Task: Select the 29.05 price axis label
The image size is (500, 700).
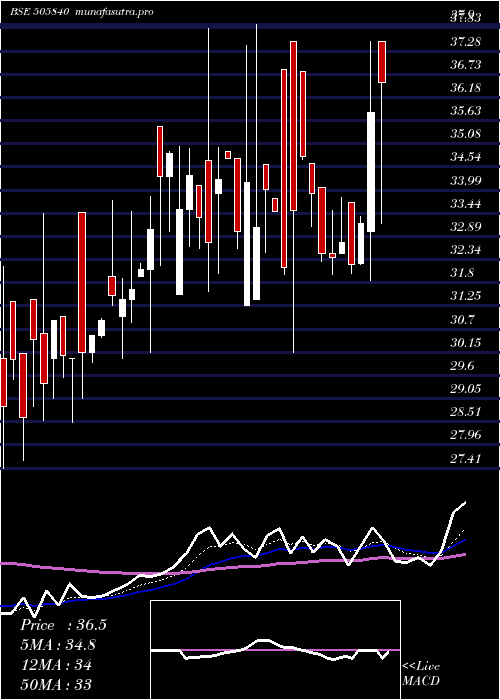Action: (x=466, y=389)
